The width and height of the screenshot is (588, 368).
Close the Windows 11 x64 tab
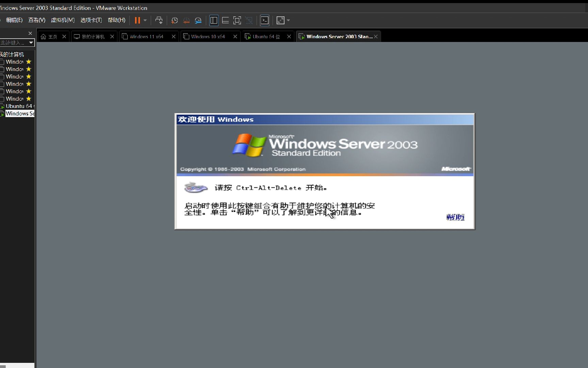coord(174,36)
